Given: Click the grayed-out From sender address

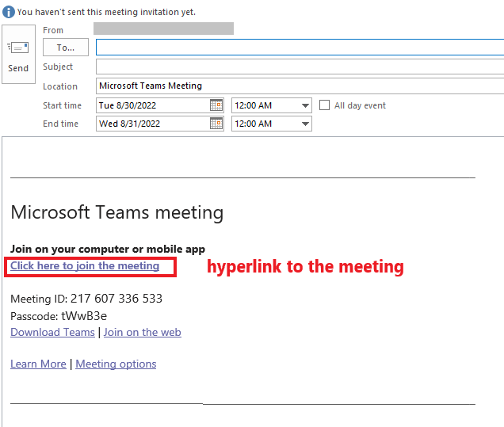Looking at the screenshot, I should point(163,29).
